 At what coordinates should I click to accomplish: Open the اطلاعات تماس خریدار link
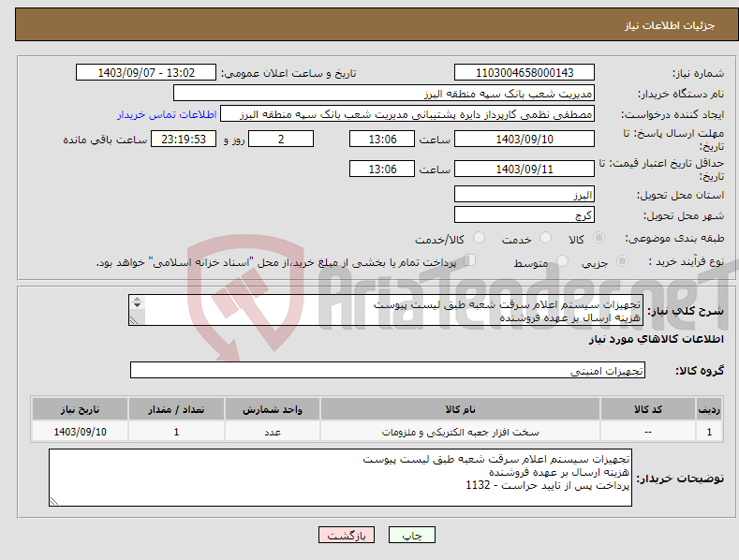click(167, 114)
